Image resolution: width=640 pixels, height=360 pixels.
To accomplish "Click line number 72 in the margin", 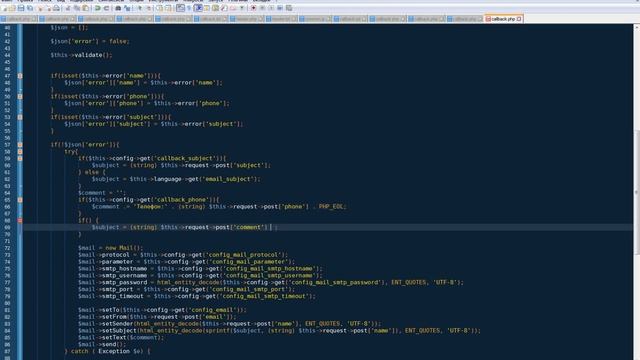I will (7, 248).
